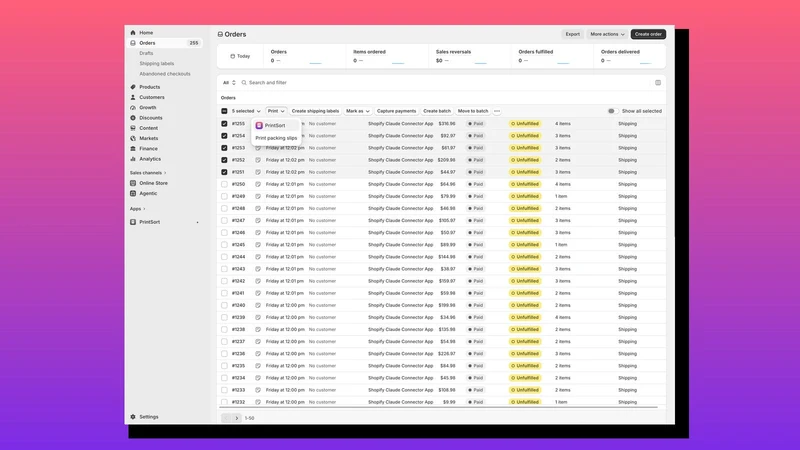This screenshot has width=800, height=450.
Task: Toggle Show all selected switch
Action: [612, 111]
